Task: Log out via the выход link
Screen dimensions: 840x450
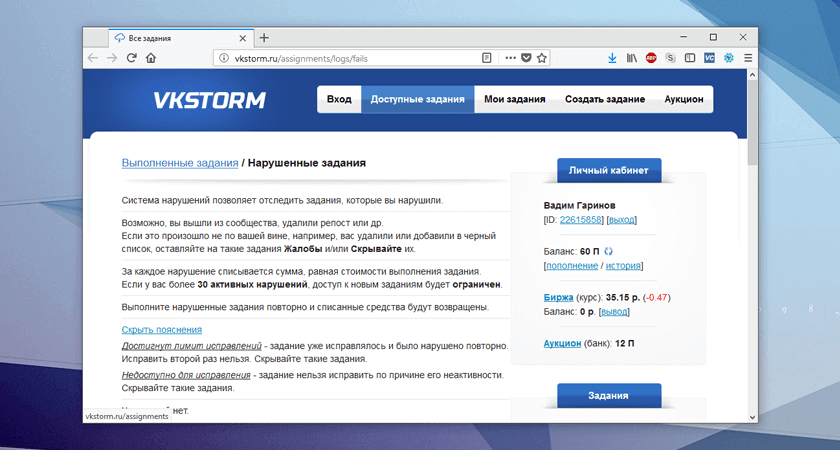Action: point(621,220)
